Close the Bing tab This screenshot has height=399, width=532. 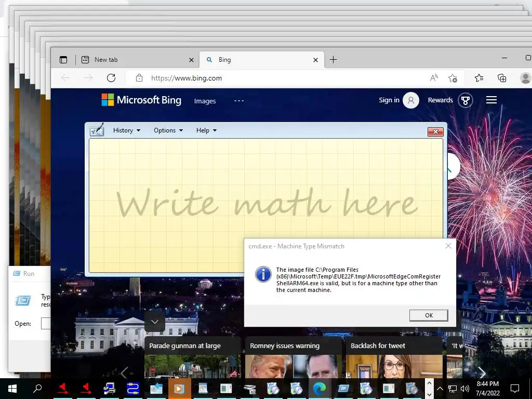point(315,60)
